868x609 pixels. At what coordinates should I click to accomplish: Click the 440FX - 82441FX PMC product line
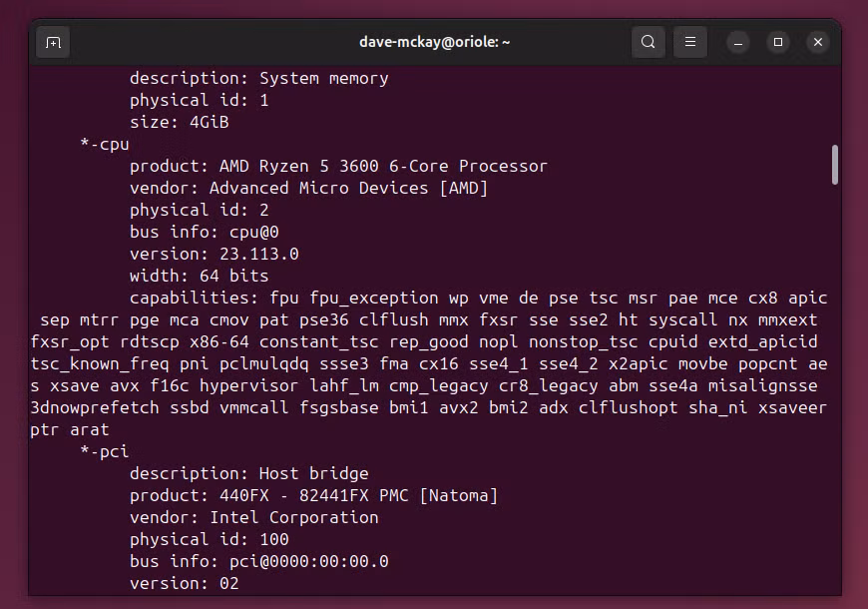tap(313, 495)
